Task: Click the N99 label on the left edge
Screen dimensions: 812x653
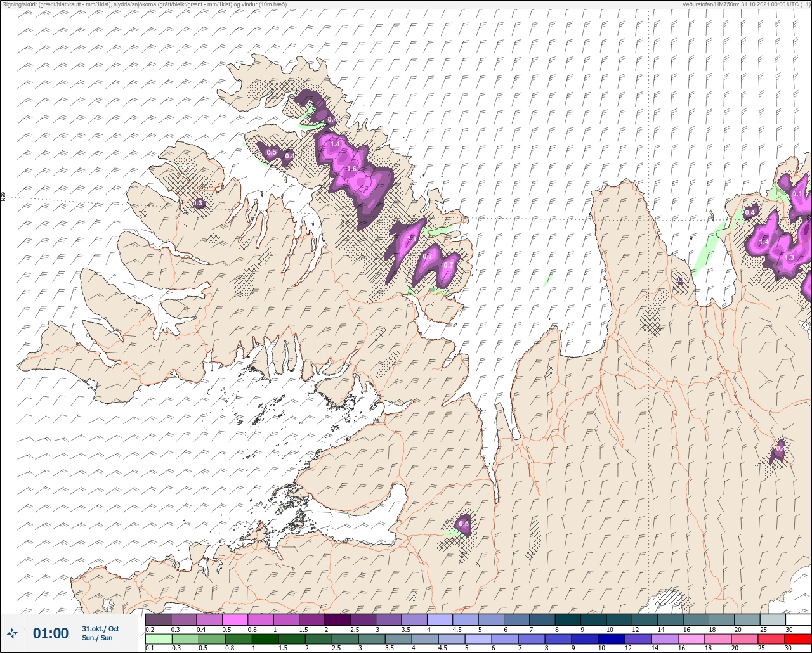Action: (x=3, y=197)
